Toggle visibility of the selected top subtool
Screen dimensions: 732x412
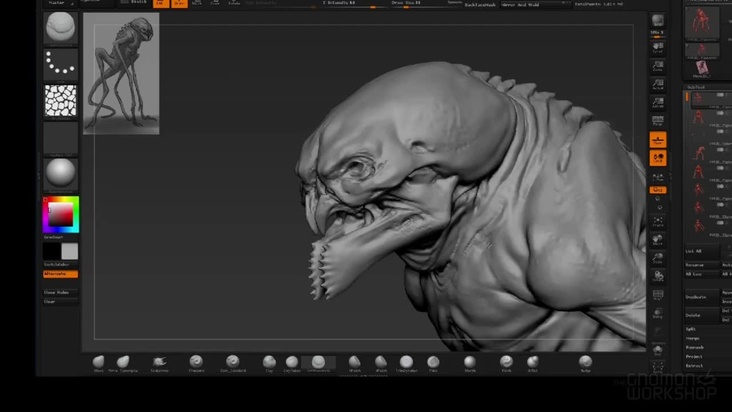721,95
